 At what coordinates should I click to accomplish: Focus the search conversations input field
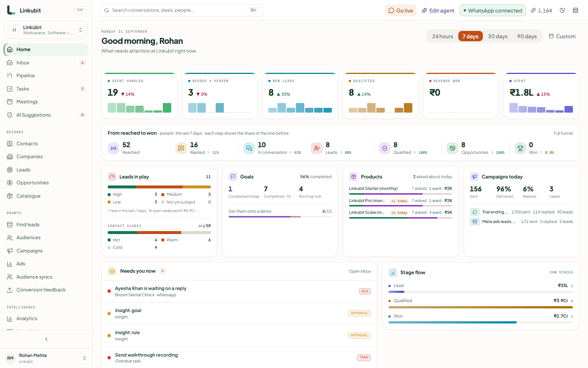tap(181, 10)
